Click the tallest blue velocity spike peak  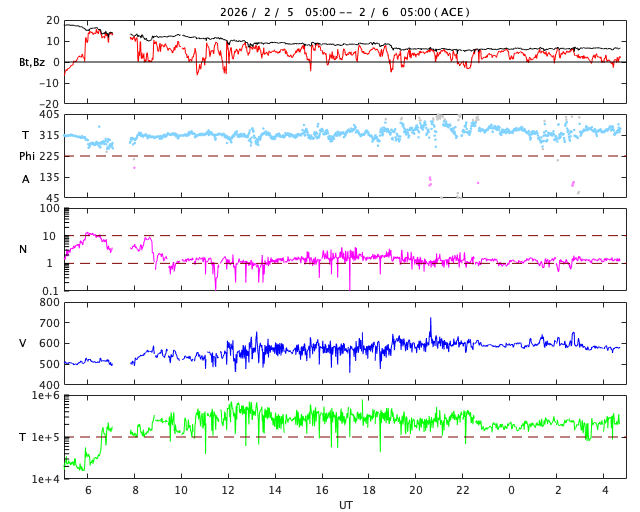click(431, 319)
